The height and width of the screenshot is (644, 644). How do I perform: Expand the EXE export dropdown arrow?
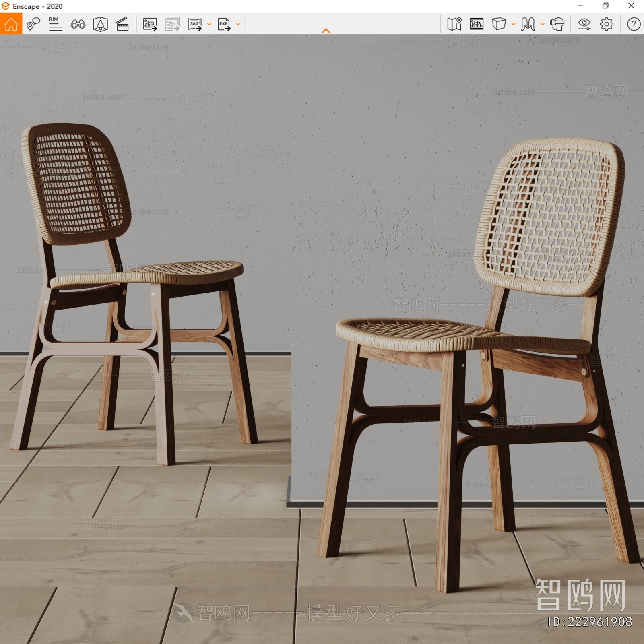238,24
